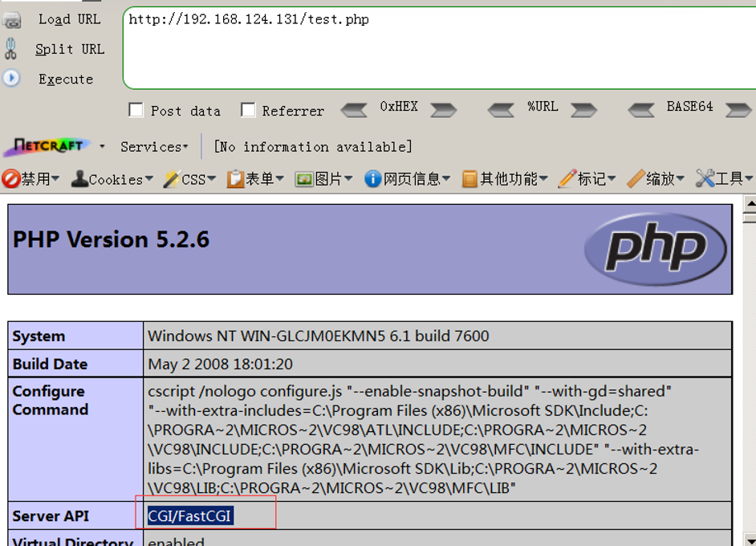Click the Server API row label
Viewport: 756px width, 546px height.
51,516
